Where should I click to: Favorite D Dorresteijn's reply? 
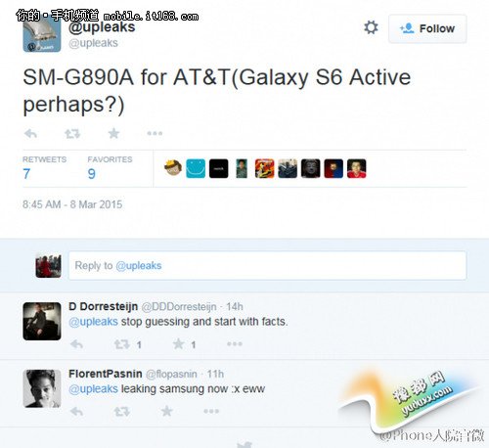click(179, 343)
